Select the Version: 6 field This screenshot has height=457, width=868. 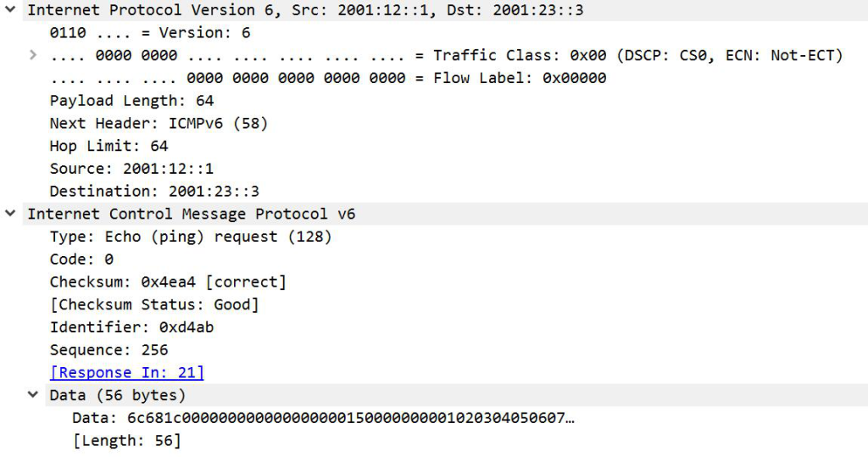[150, 33]
